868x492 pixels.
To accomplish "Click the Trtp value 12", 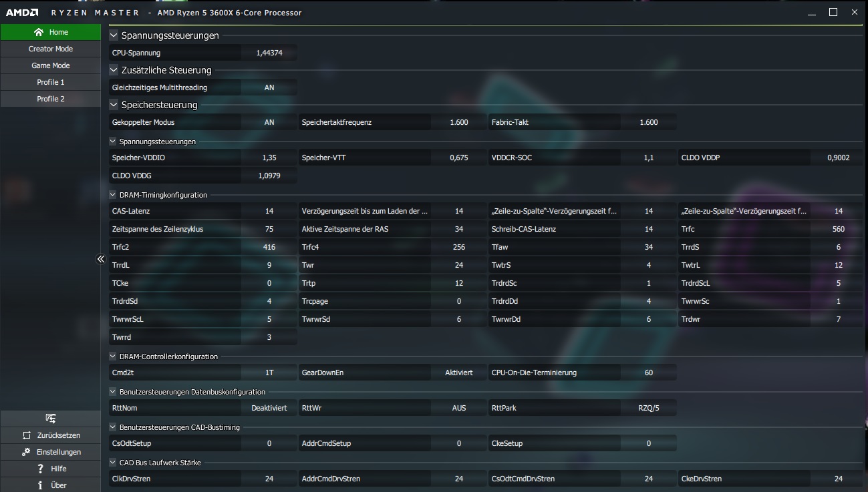I will 459,283.
